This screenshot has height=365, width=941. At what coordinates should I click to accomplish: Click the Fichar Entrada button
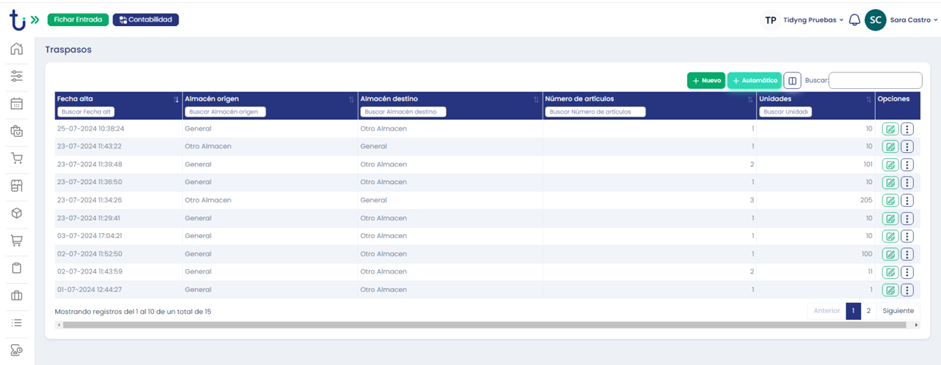coord(78,20)
